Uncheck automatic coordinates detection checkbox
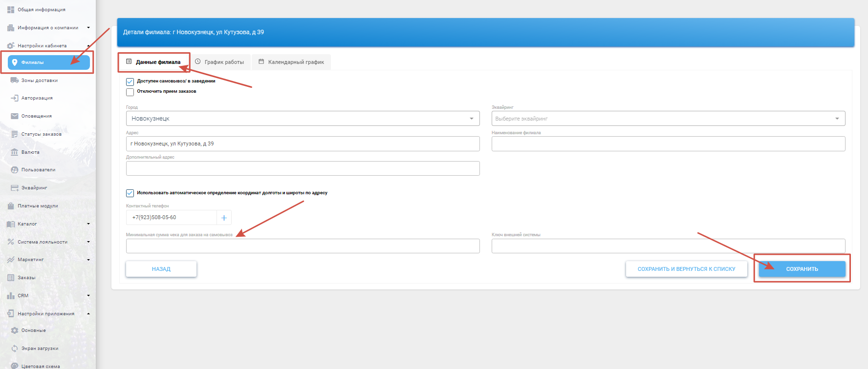Screen dimensions: 868x369 coord(130,193)
